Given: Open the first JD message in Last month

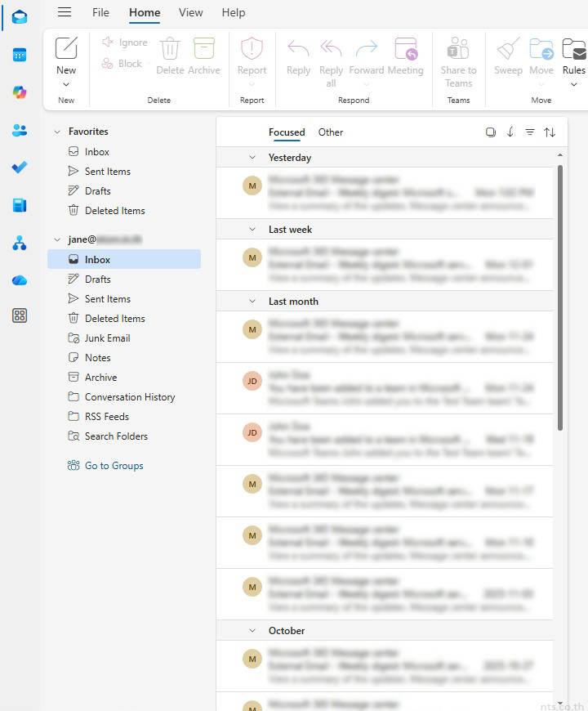Looking at the screenshot, I should [x=385, y=388].
